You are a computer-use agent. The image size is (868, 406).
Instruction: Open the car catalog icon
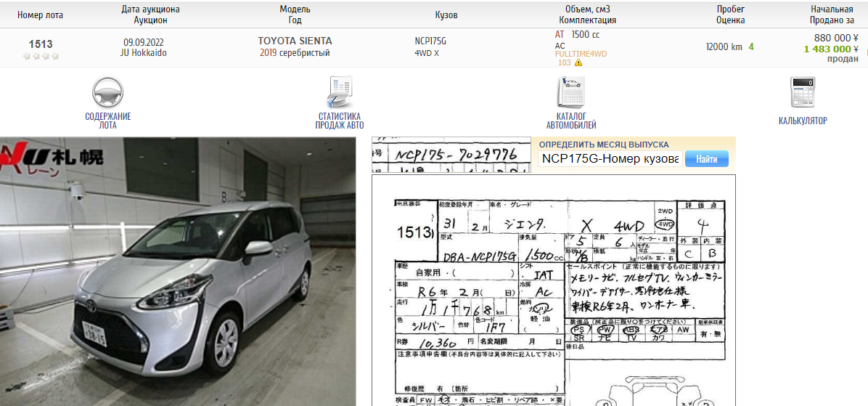point(570,92)
